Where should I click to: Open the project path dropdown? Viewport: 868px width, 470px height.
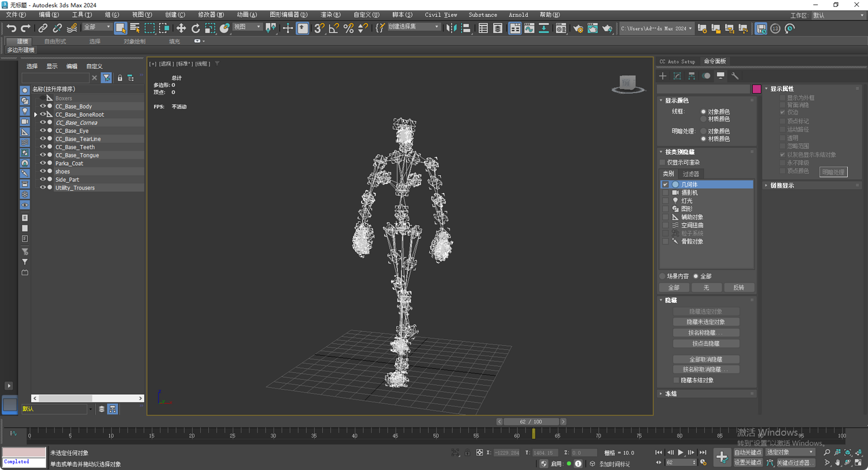pos(656,28)
